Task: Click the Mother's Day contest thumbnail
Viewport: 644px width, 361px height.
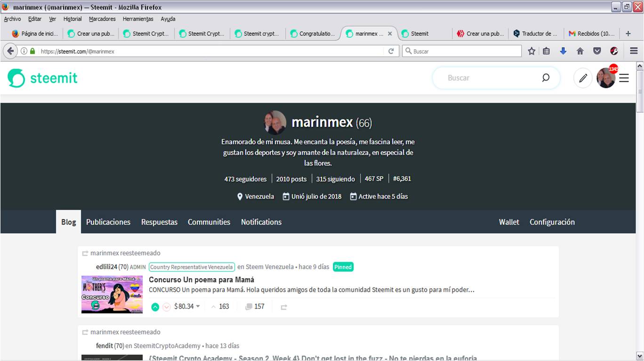Action: (x=112, y=294)
